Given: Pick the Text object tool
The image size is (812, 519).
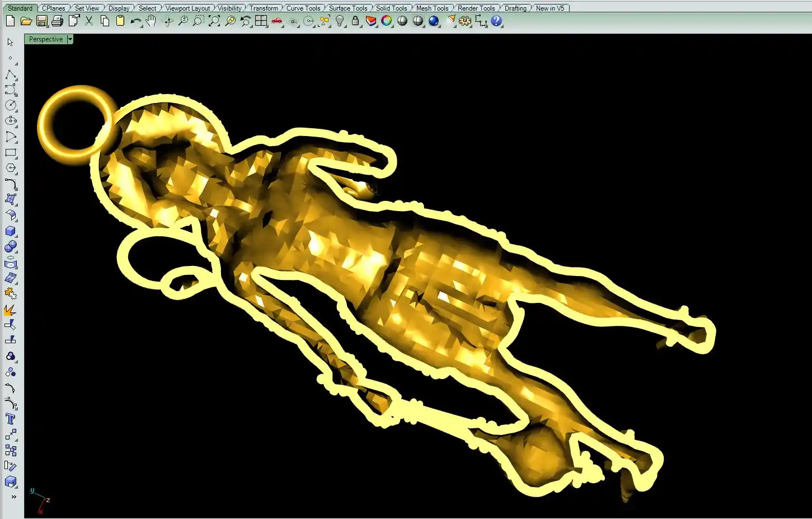Looking at the screenshot, I should pyautogui.click(x=11, y=419).
